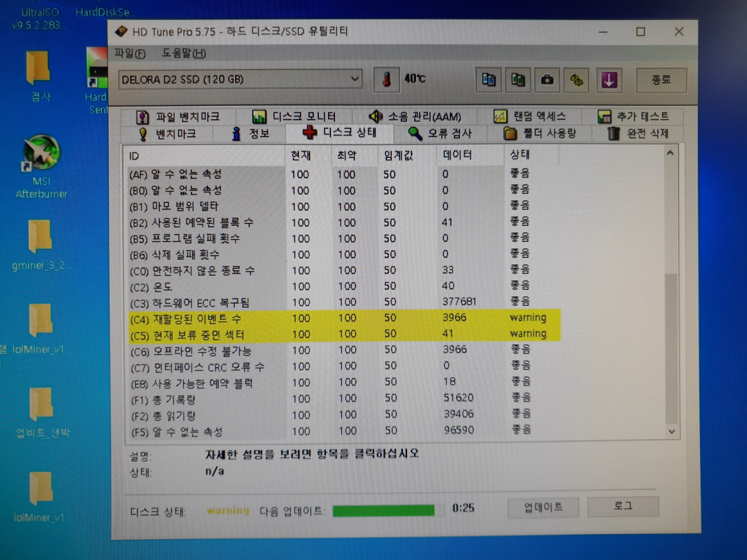747x560 pixels.
Task: Click the attribute list scrollbar thumb
Action: (671, 348)
